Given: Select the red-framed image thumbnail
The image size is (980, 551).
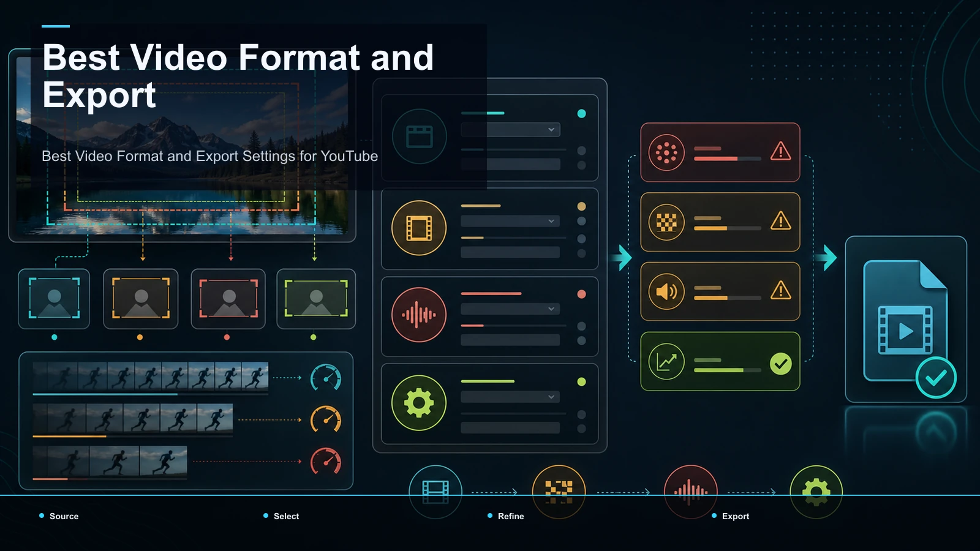Looking at the screenshot, I should [x=228, y=299].
